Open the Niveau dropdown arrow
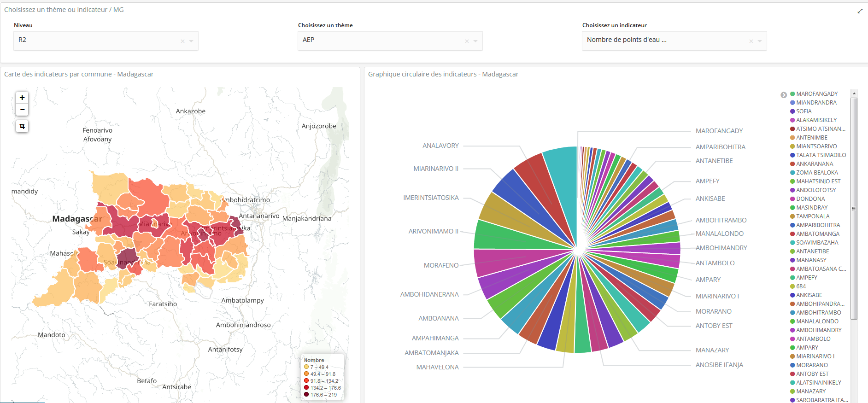This screenshot has height=403, width=868. [x=191, y=41]
